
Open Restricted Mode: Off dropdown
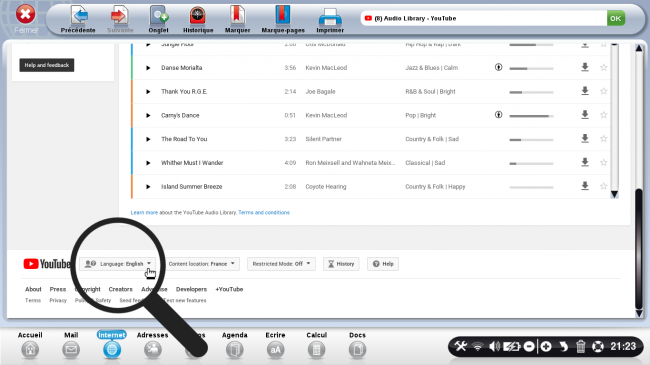point(281,264)
